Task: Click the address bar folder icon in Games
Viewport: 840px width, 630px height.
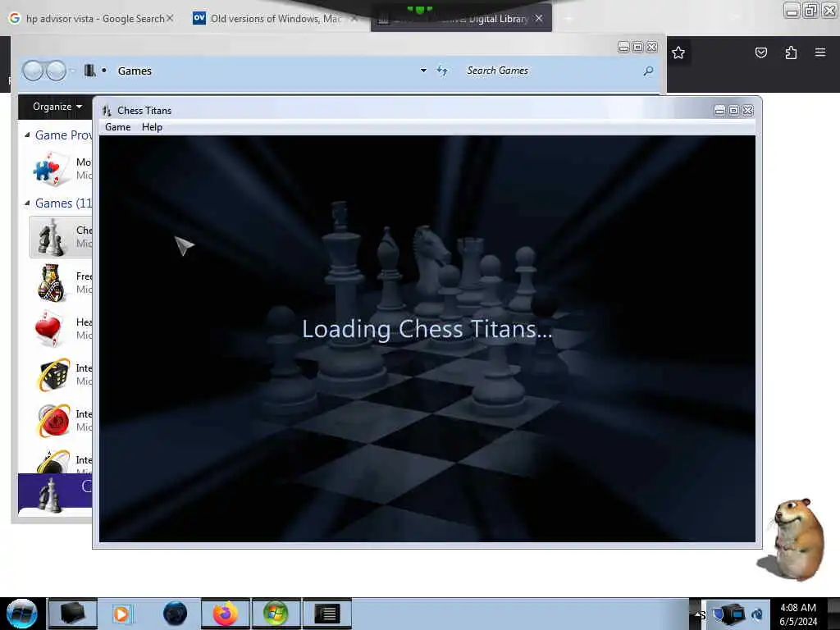Action: [x=89, y=71]
